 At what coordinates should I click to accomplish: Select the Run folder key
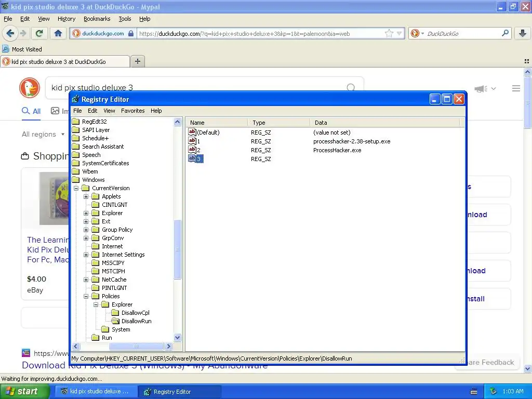point(102,338)
